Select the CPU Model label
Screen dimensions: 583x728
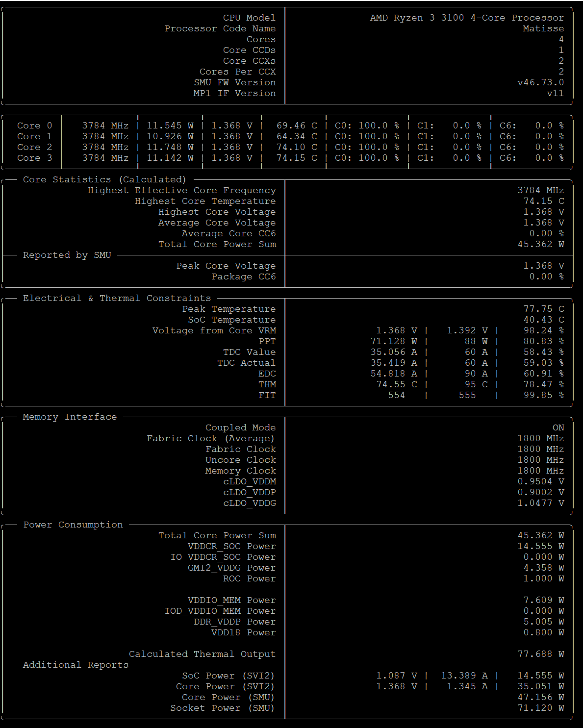(249, 18)
